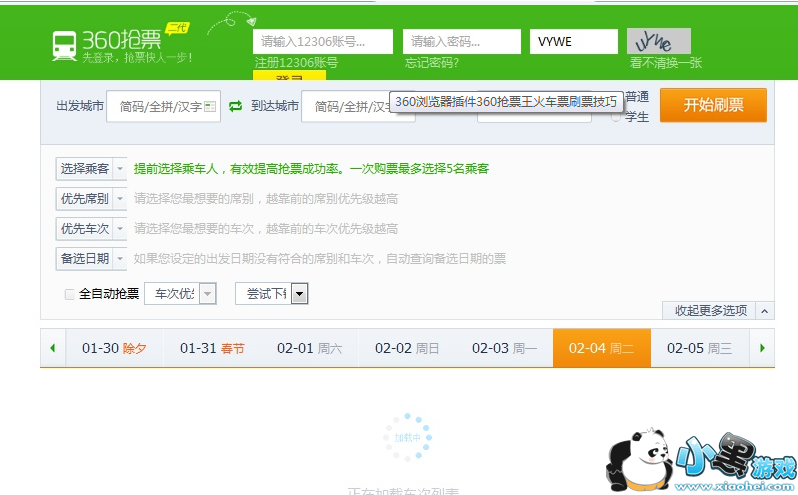Image resolution: width=798 pixels, height=495 pixels.
Task: Open the 忘记密码? link
Action: tap(432, 63)
